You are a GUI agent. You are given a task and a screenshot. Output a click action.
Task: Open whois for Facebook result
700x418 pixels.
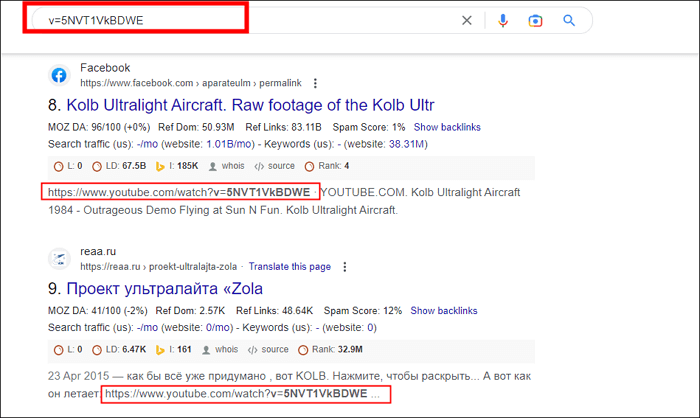pyautogui.click(x=226, y=166)
